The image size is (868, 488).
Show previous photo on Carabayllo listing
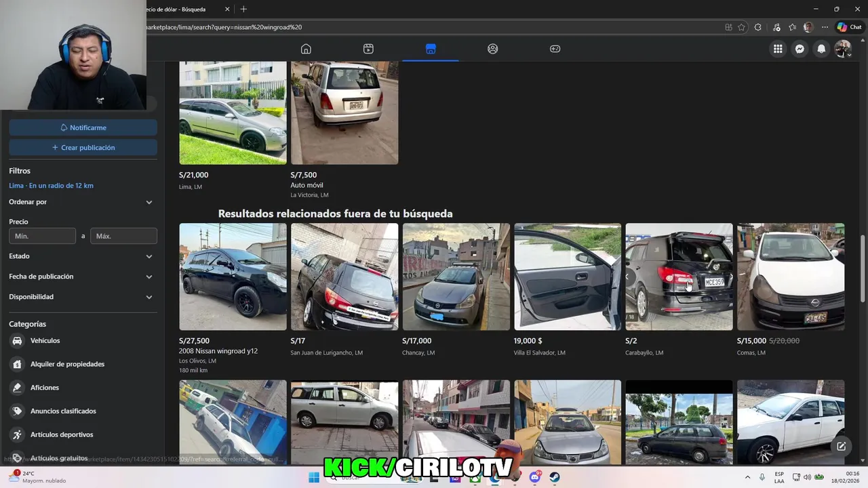tap(627, 277)
